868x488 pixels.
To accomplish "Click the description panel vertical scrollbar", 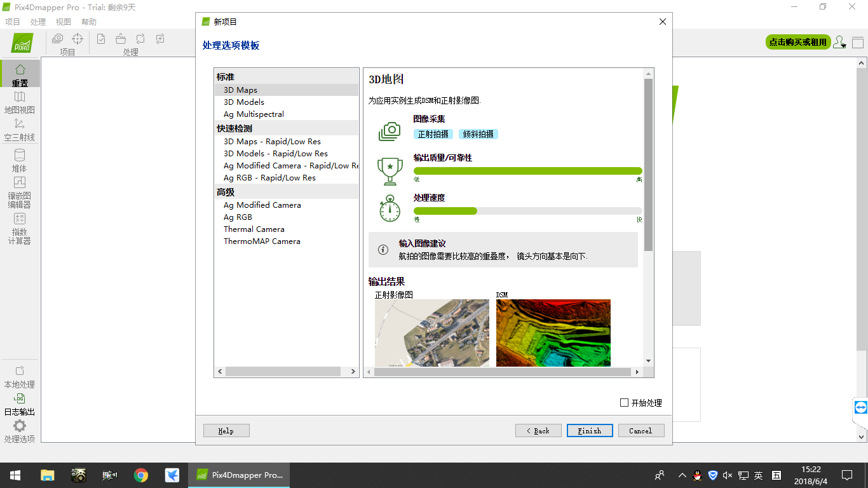I will (x=648, y=165).
